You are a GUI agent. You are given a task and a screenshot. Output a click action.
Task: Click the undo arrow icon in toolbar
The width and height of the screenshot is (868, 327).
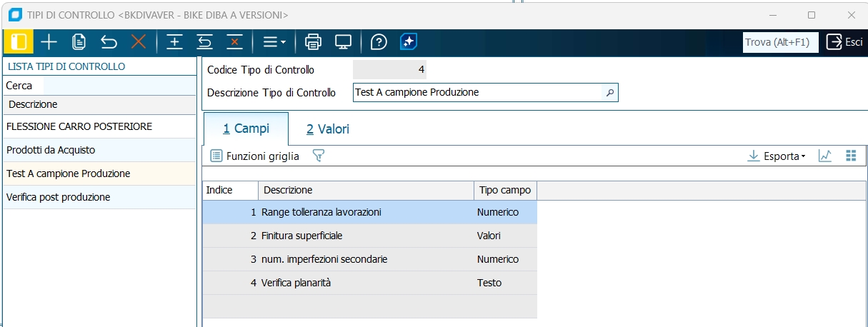click(x=109, y=42)
